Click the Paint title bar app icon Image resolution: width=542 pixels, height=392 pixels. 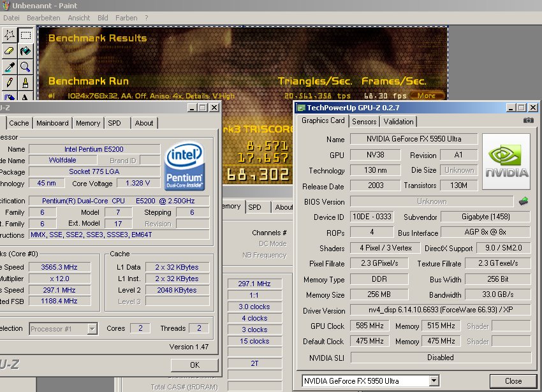click(x=6, y=6)
